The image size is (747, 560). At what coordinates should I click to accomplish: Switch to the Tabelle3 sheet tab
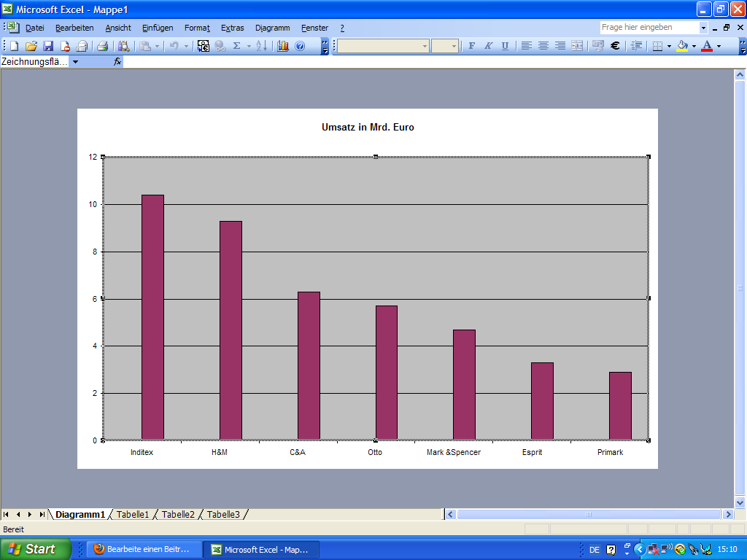click(x=223, y=514)
